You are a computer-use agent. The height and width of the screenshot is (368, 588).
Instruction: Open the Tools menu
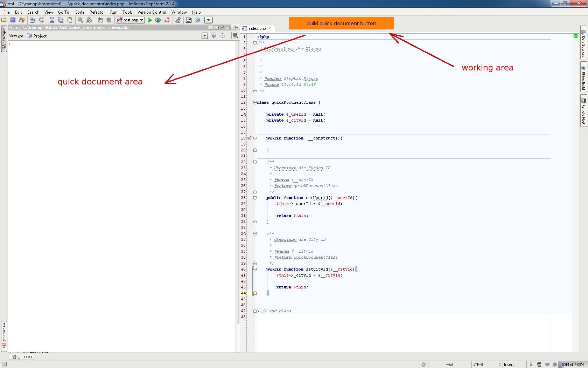(x=127, y=12)
